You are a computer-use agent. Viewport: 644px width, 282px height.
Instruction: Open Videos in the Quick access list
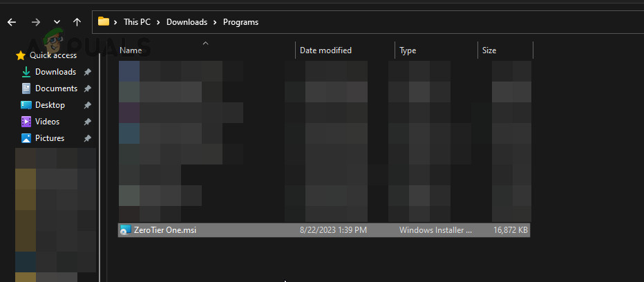[47, 122]
